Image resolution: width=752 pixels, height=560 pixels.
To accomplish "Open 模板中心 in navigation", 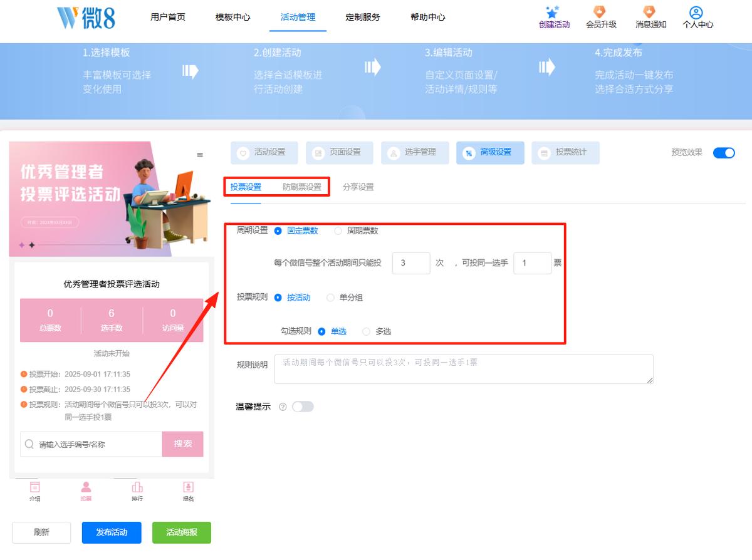I will 232,17.
